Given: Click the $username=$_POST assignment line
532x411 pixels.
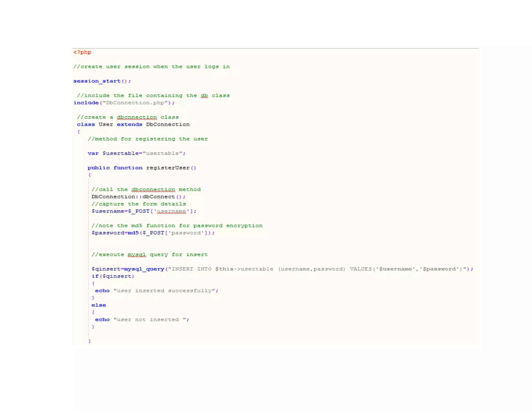Looking at the screenshot, I should click(x=144, y=211).
